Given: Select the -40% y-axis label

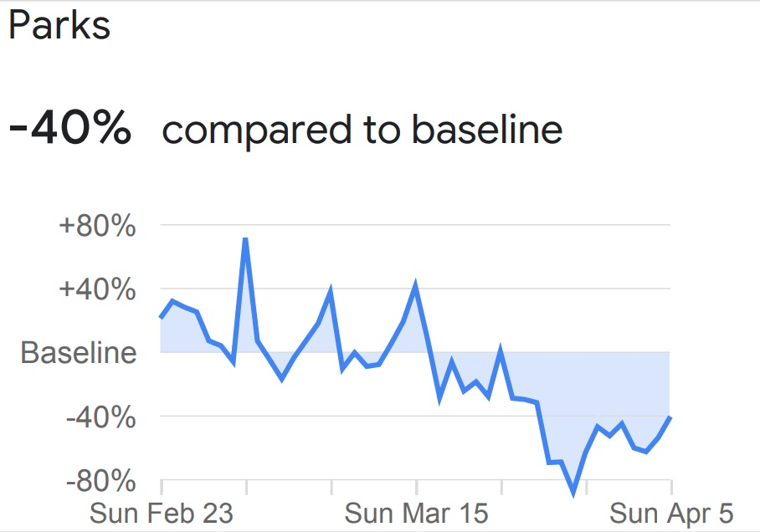Looking at the screenshot, I should click(100, 416).
